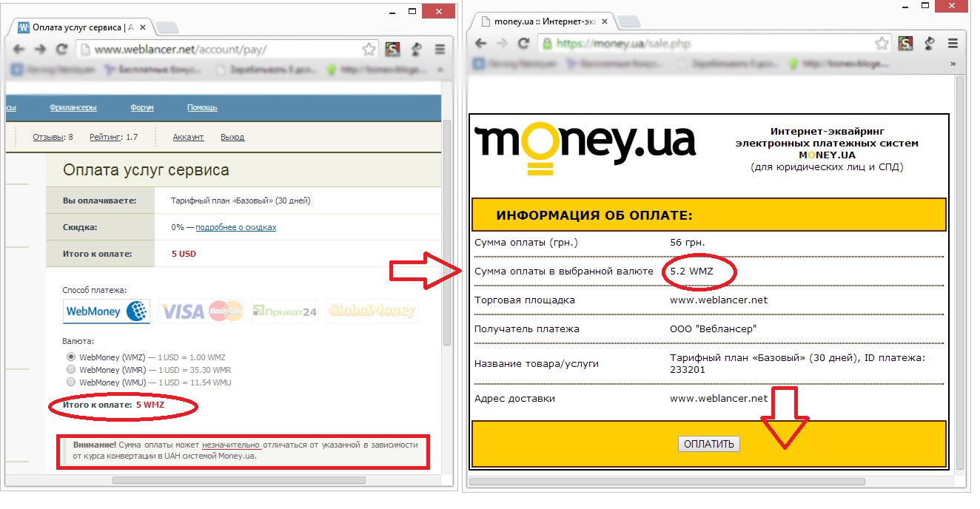Screen dimensions: 980x509
Task: Click the weblancer window horizontal scrollbar
Action: point(238,480)
